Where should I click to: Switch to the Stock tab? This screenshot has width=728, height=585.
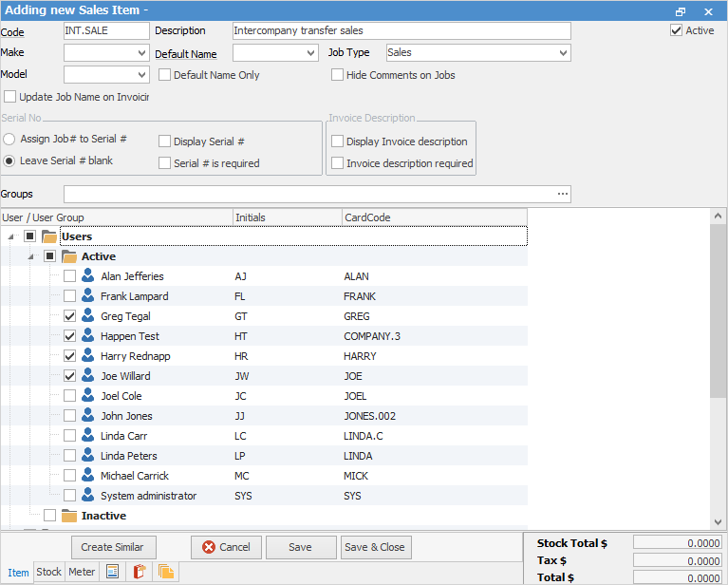pos(48,572)
